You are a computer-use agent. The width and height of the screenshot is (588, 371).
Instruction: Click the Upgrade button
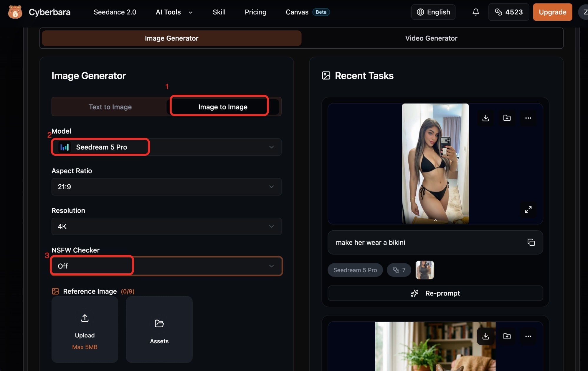[553, 12]
